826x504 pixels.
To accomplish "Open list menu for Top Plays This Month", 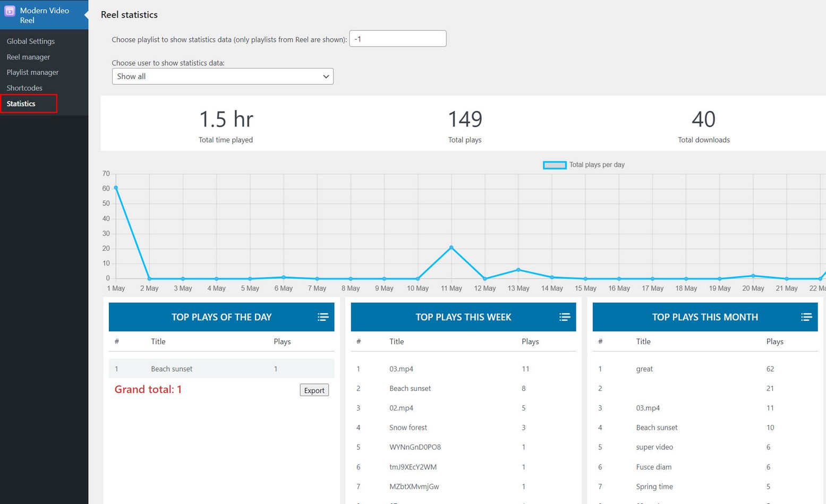I will tap(806, 317).
